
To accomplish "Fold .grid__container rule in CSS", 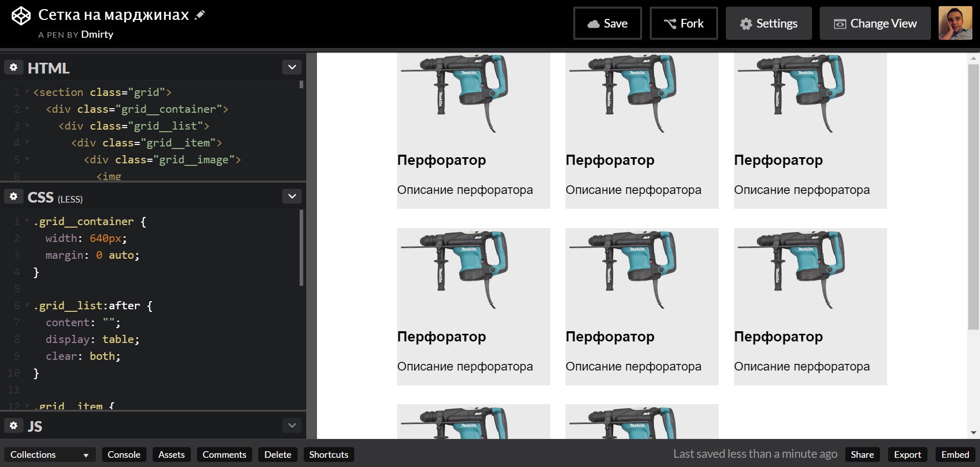I will (27, 222).
